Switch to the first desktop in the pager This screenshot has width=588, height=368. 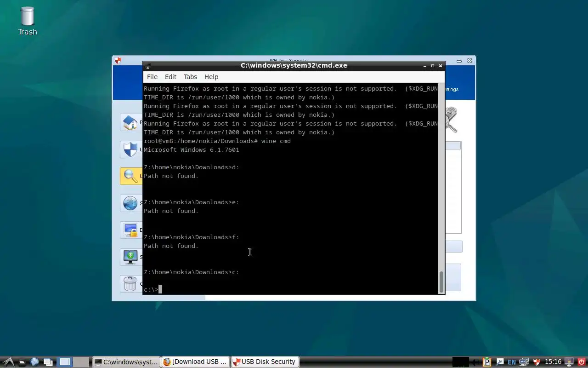click(64, 362)
